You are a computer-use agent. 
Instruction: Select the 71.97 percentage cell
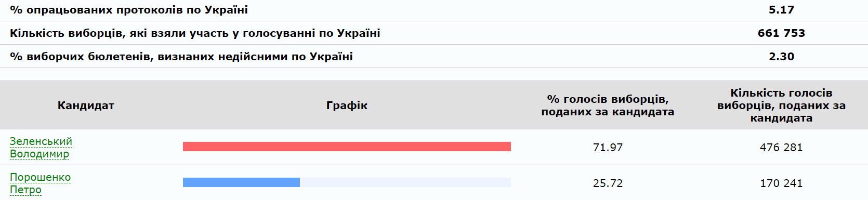pyautogui.click(x=608, y=148)
